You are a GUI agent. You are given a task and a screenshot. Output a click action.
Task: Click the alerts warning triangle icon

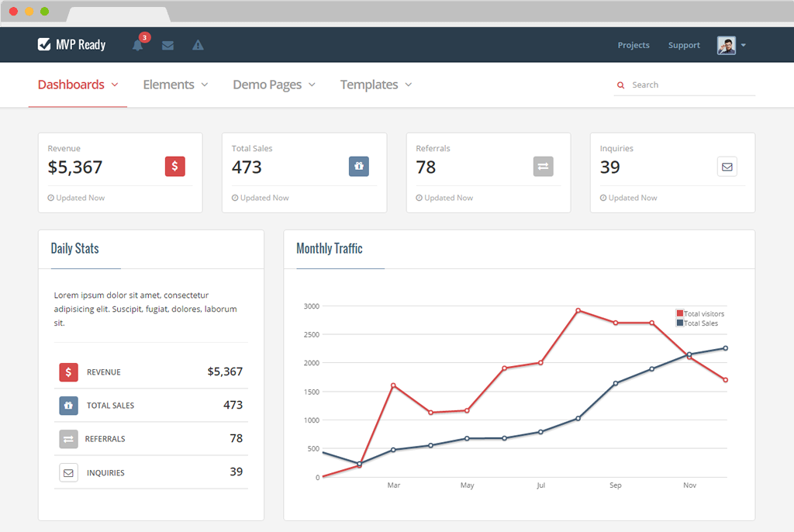198,45
